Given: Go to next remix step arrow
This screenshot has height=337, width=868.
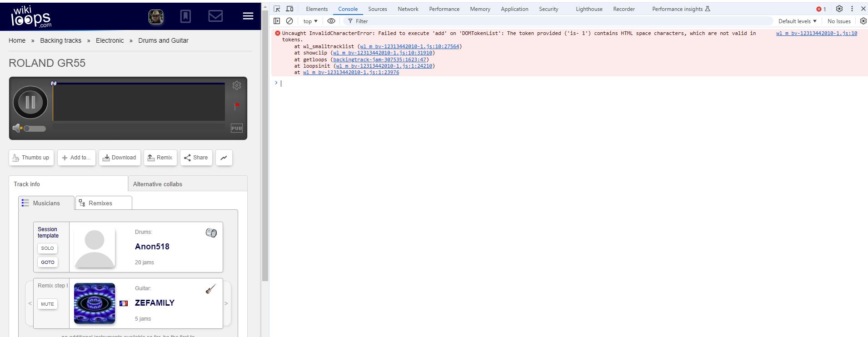Looking at the screenshot, I should (x=226, y=303).
